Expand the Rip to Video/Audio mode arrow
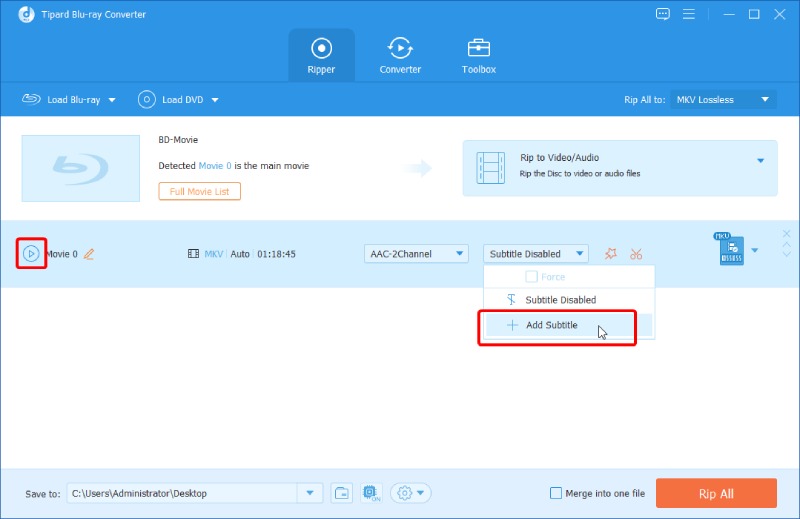The height and width of the screenshot is (519, 800). pyautogui.click(x=760, y=161)
